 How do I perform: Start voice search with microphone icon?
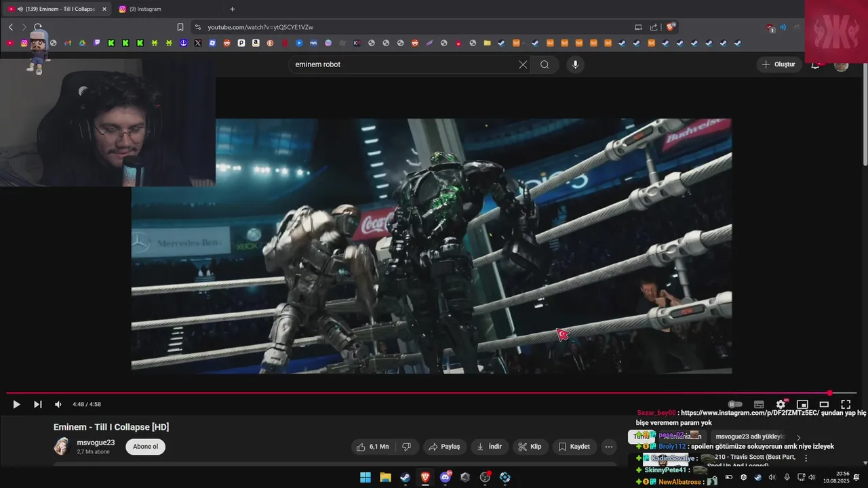[x=576, y=64]
